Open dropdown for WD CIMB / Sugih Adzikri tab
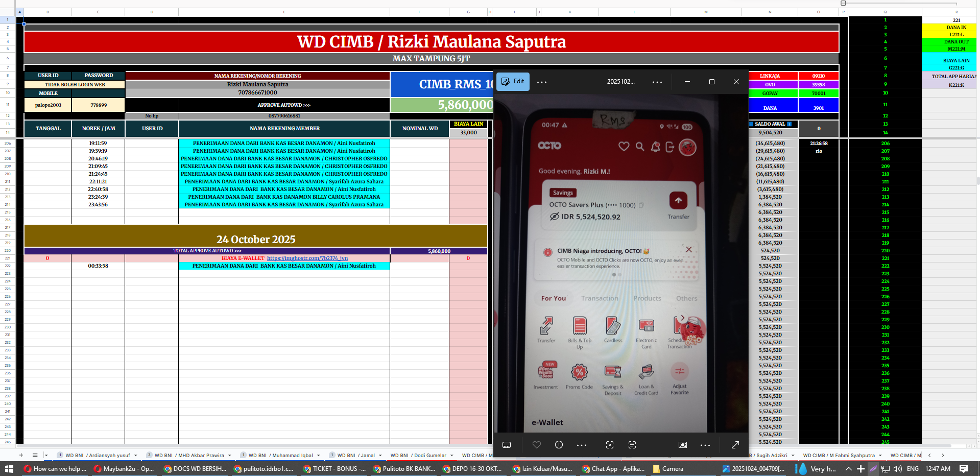This screenshot has width=980, height=476. point(792,456)
